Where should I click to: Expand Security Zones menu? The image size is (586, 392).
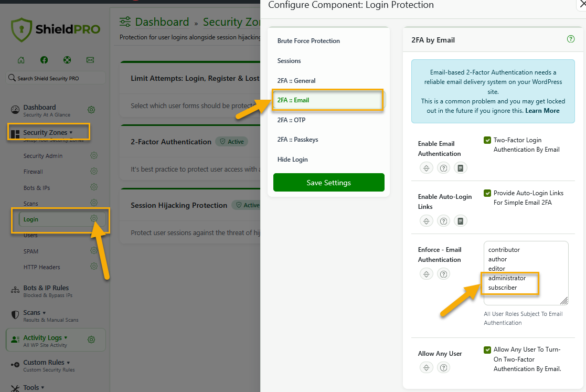coord(48,133)
